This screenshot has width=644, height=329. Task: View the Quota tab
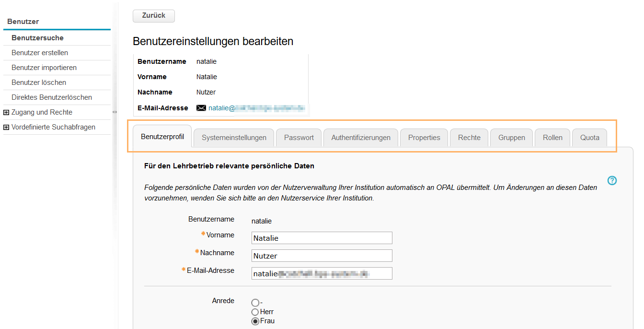589,137
